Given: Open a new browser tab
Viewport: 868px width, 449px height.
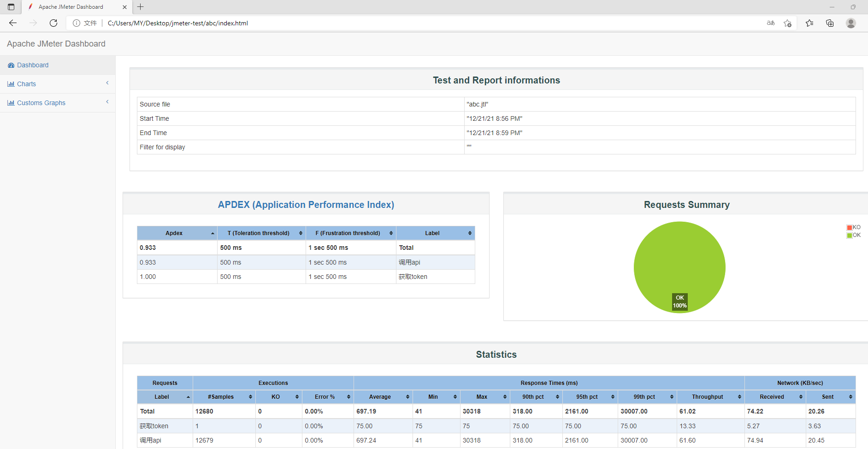Looking at the screenshot, I should (x=141, y=7).
